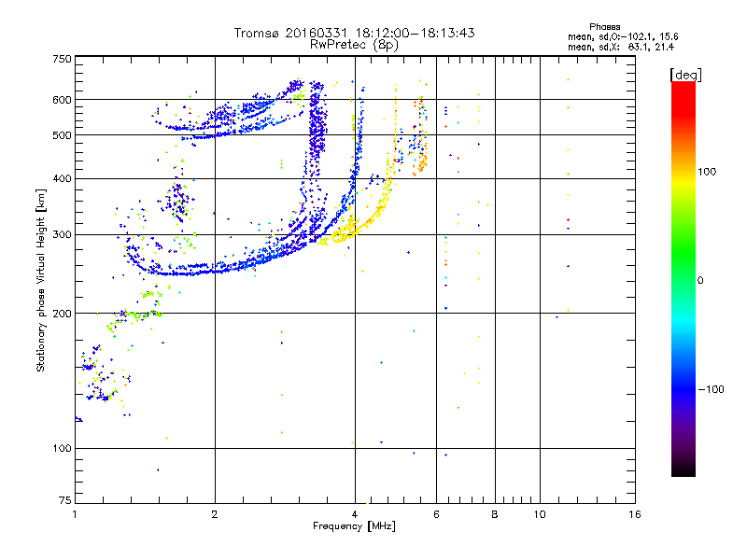Click the x-axis '6' tick label

[436, 514]
